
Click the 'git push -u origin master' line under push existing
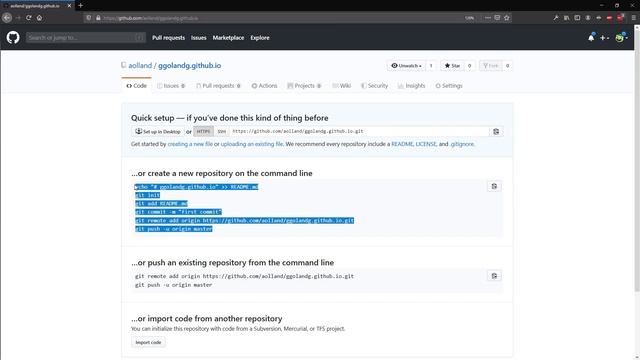(x=173, y=285)
